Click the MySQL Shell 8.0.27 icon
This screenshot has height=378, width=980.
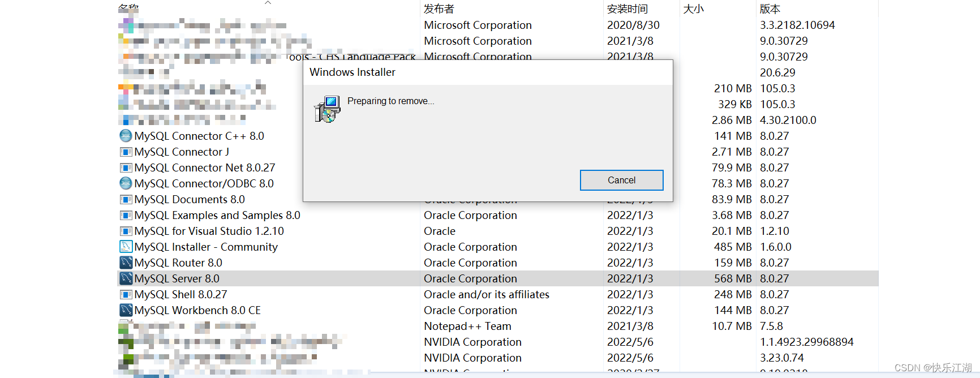tap(126, 294)
